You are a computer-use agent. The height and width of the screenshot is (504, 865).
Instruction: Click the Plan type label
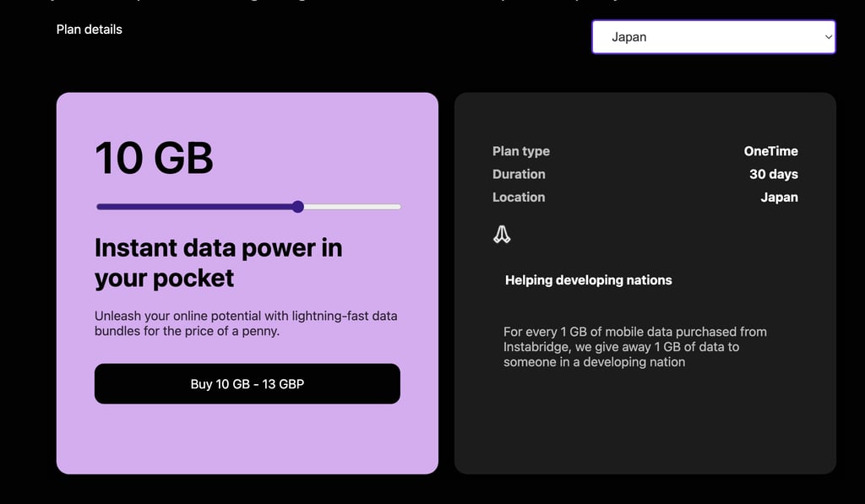[520, 151]
